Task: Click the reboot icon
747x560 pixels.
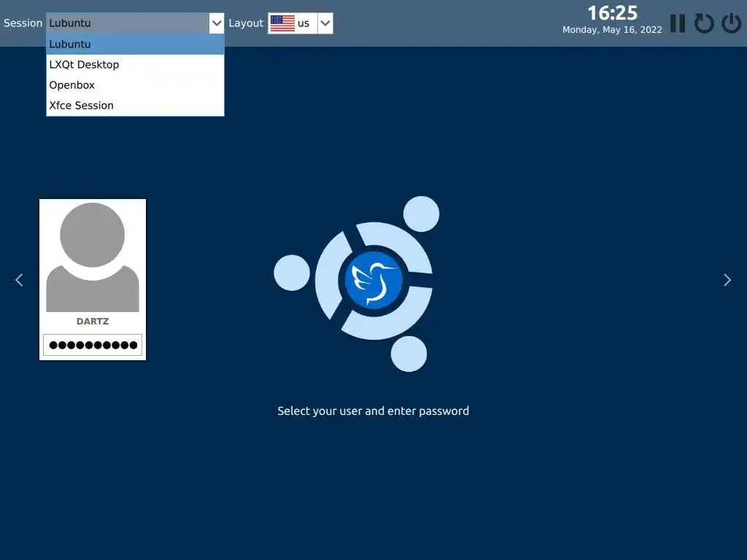Action: click(704, 23)
